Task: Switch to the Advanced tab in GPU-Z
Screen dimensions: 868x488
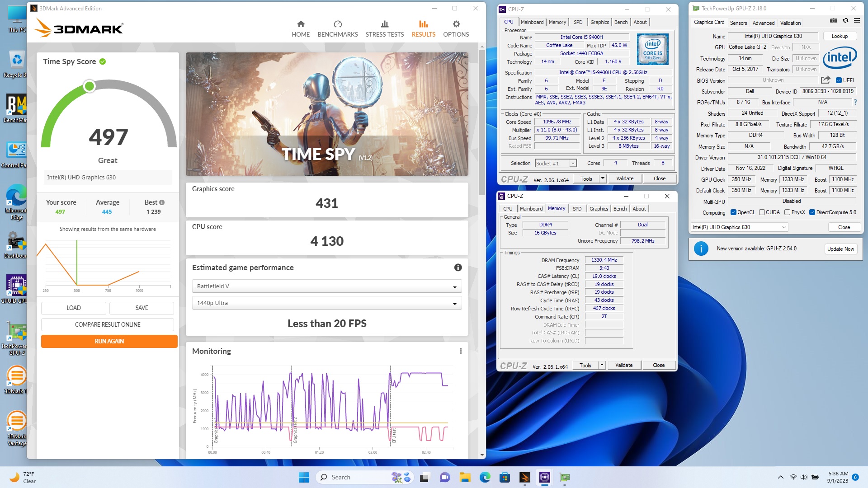Action: pyautogui.click(x=764, y=23)
